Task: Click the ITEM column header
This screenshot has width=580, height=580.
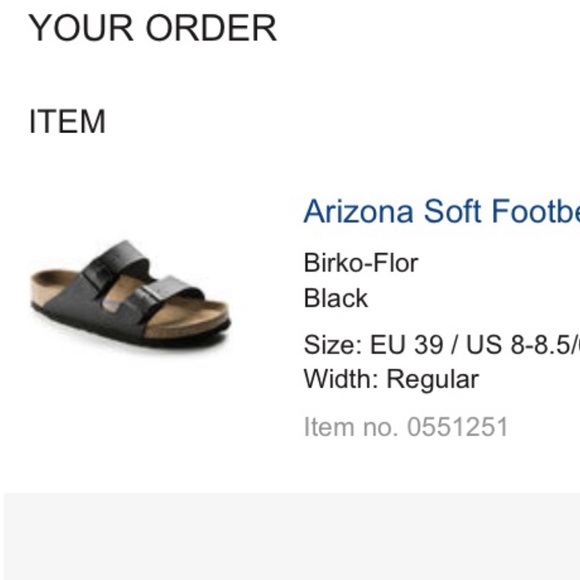Action: (67, 121)
